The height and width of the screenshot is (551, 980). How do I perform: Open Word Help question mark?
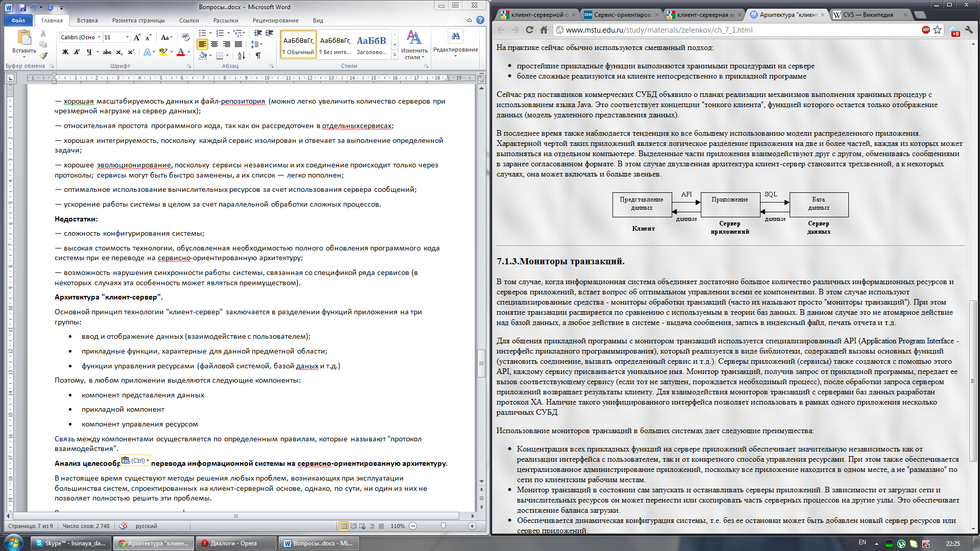point(480,20)
